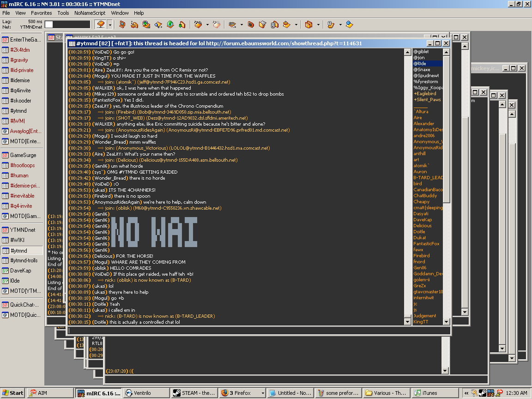Open the NoNameScript menu

[90, 13]
